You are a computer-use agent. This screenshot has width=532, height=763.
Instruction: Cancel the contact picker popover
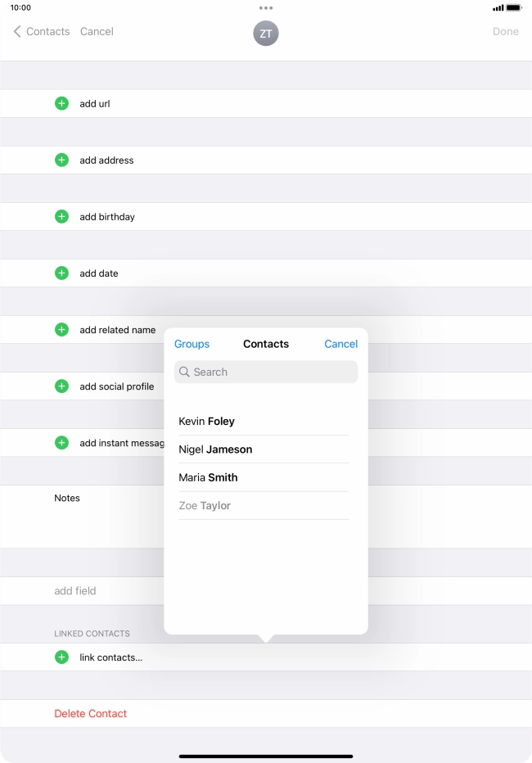tap(340, 345)
